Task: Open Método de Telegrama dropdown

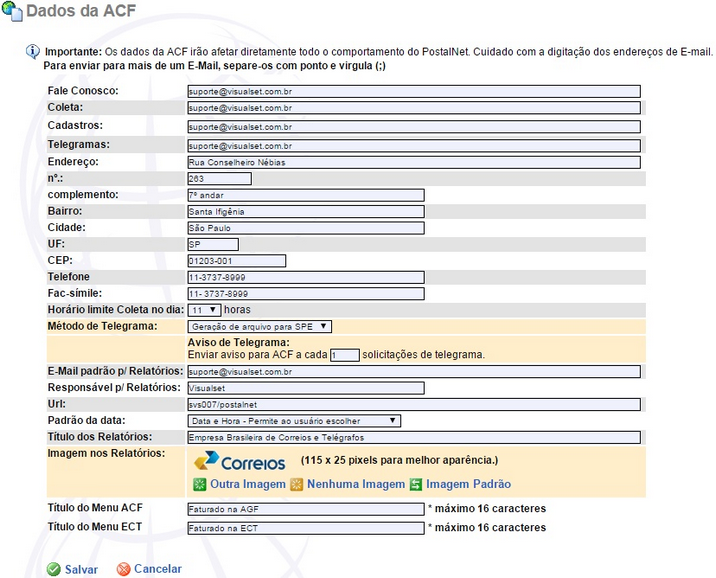Action: 259,326
